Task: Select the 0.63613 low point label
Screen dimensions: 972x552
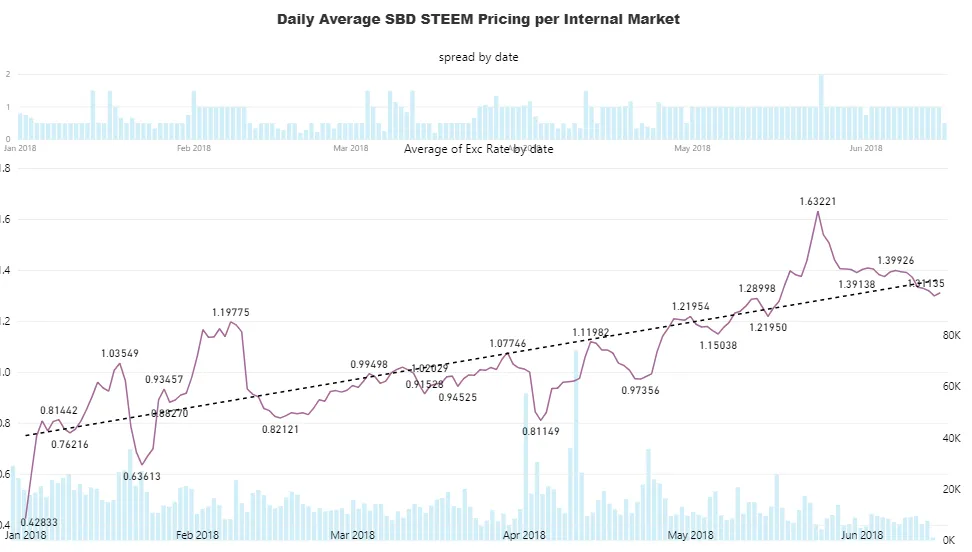Action: click(142, 476)
